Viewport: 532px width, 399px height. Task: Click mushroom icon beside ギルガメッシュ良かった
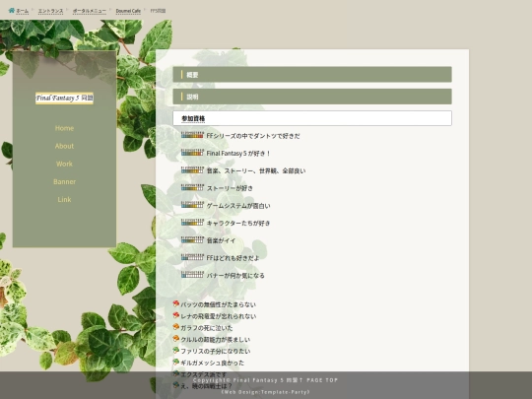[175, 362]
